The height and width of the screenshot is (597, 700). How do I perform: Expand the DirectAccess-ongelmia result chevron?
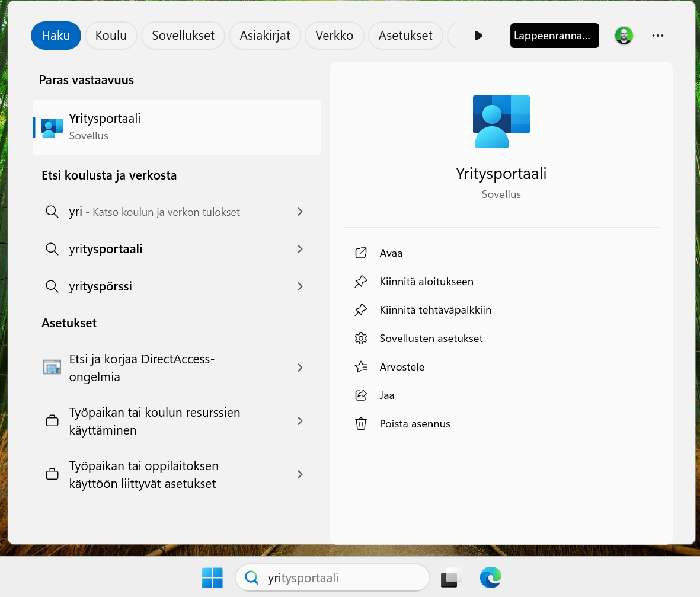(300, 368)
